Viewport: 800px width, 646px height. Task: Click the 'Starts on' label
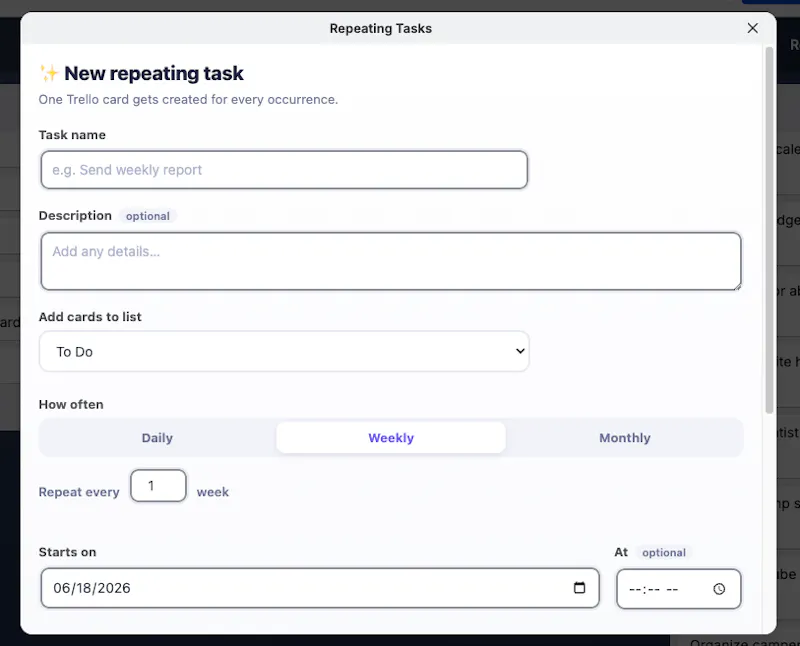coord(67,552)
